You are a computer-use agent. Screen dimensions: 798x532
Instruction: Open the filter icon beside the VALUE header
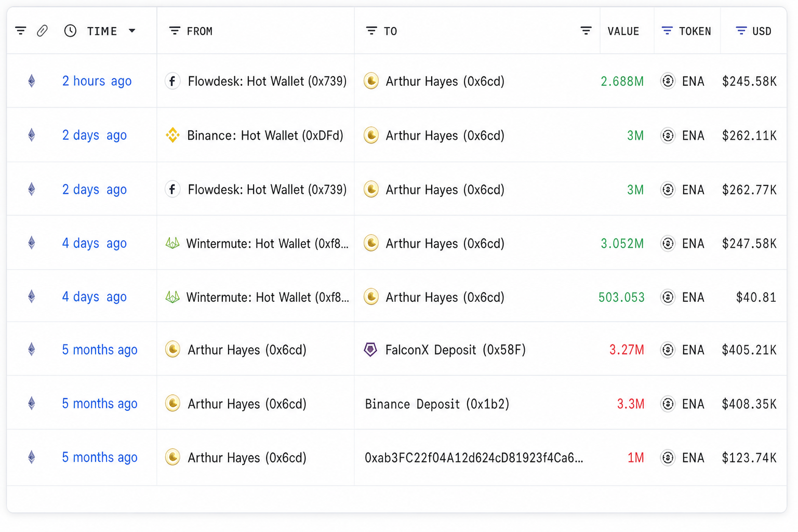[x=586, y=31]
